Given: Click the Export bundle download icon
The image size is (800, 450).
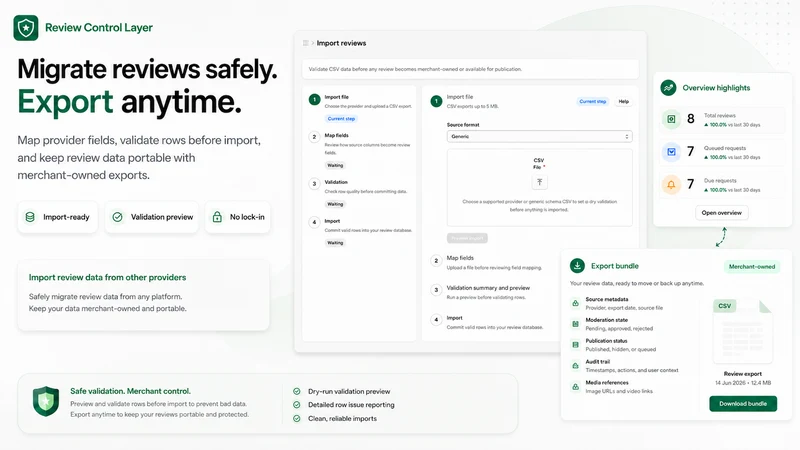Looking at the screenshot, I should click(x=578, y=266).
